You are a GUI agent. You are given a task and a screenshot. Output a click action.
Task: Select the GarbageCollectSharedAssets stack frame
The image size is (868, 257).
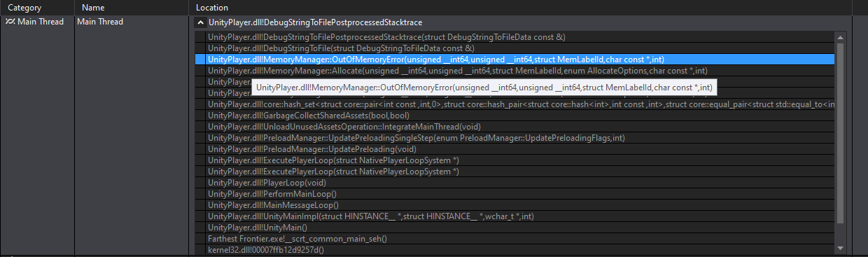514,116
